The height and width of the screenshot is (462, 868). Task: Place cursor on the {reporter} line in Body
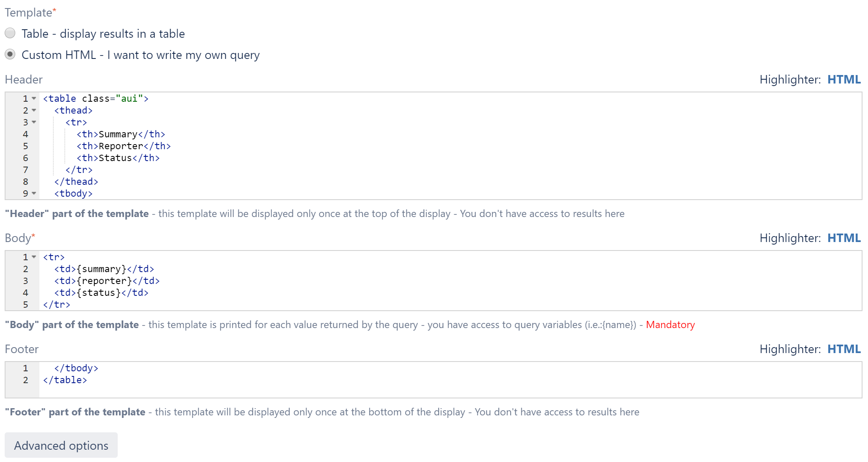[x=107, y=281]
